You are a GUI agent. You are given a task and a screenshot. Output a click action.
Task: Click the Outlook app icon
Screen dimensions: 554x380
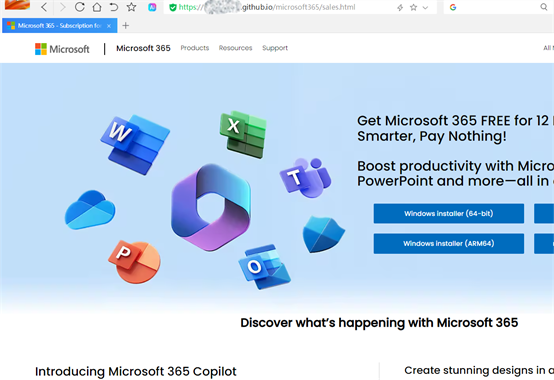[x=264, y=267]
